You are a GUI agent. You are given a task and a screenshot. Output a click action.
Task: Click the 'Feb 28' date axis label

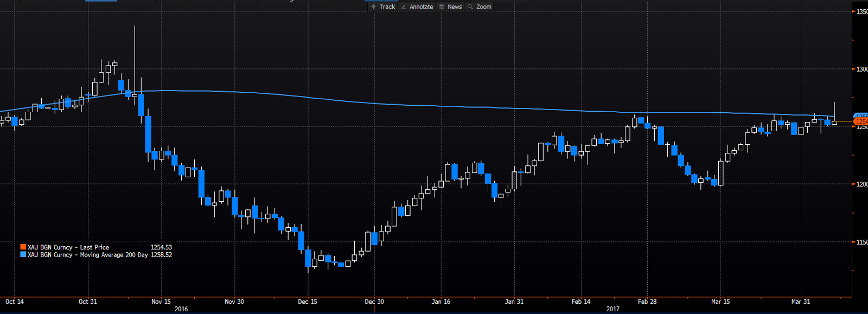coord(647,302)
